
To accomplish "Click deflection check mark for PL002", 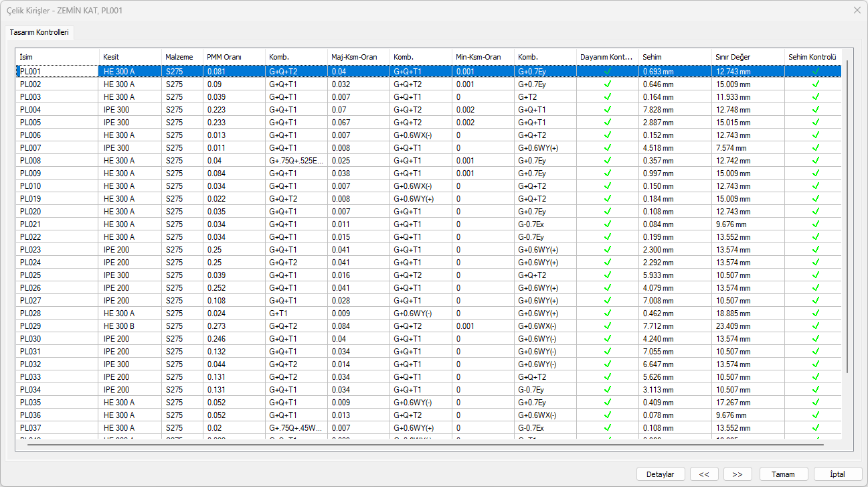I will click(x=816, y=84).
